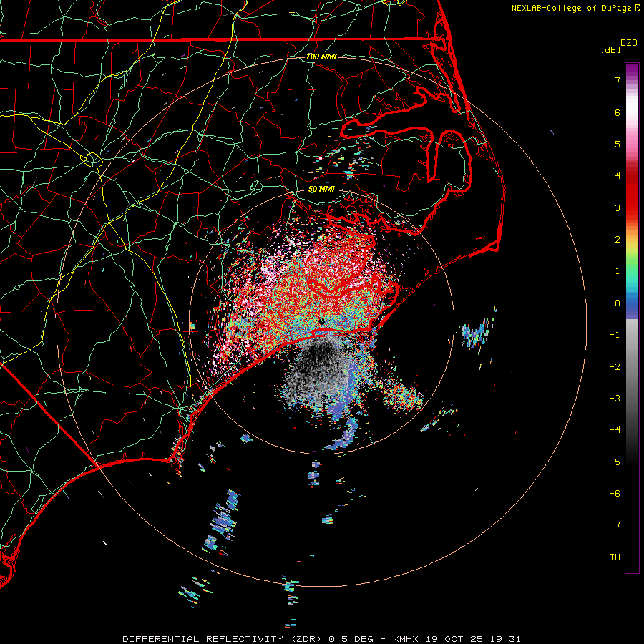Click the NEXLAB-College of DuPage watermark text

[575, 8]
